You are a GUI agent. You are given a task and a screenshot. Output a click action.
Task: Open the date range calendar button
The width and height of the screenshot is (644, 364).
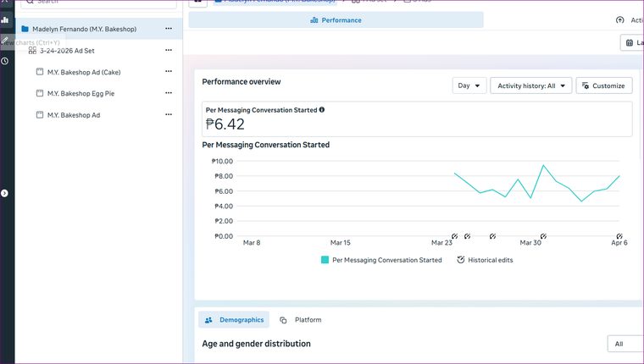coord(632,42)
